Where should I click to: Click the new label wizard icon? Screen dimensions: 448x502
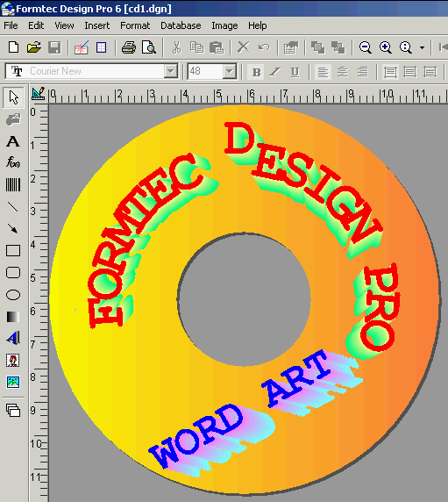(x=82, y=47)
